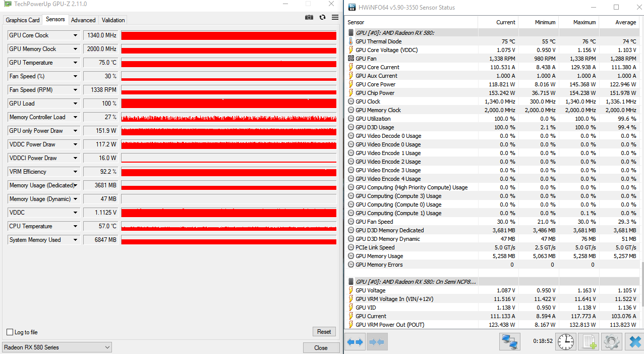Open the Memory Controller Load dropdown
This screenshot has width=644, height=354.
click(76, 117)
